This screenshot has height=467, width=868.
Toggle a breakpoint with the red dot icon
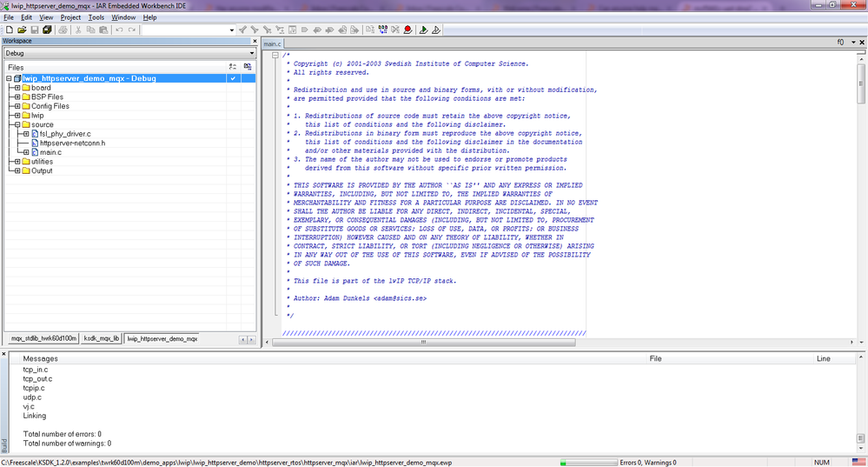click(408, 30)
